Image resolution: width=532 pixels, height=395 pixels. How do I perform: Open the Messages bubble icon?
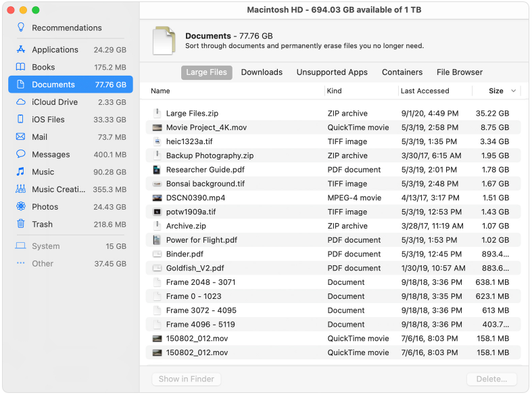[x=20, y=154]
